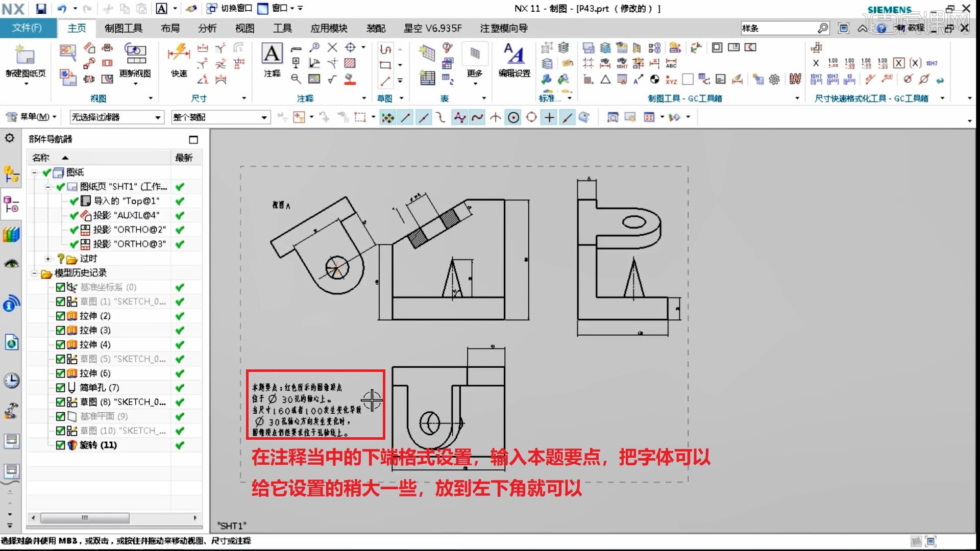Image resolution: width=980 pixels, height=551 pixels.
Task: Toggle the checkbox for 拉伸 (2) feature
Action: pyautogui.click(x=60, y=316)
